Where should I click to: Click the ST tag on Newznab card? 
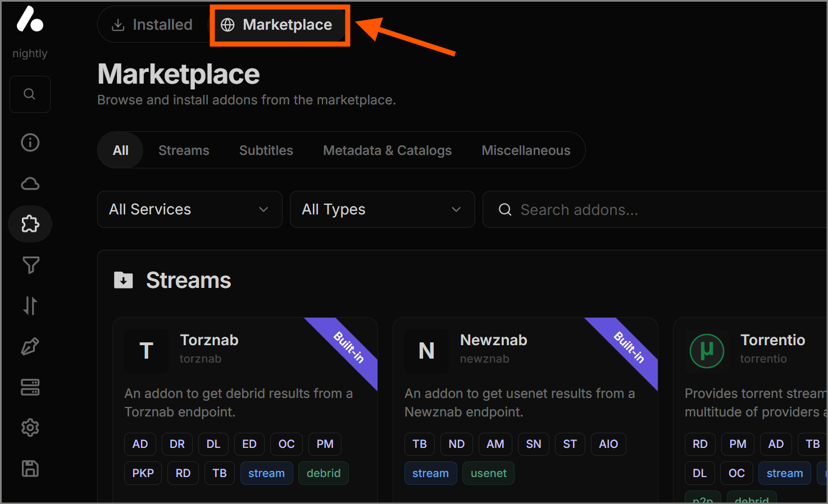click(570, 444)
